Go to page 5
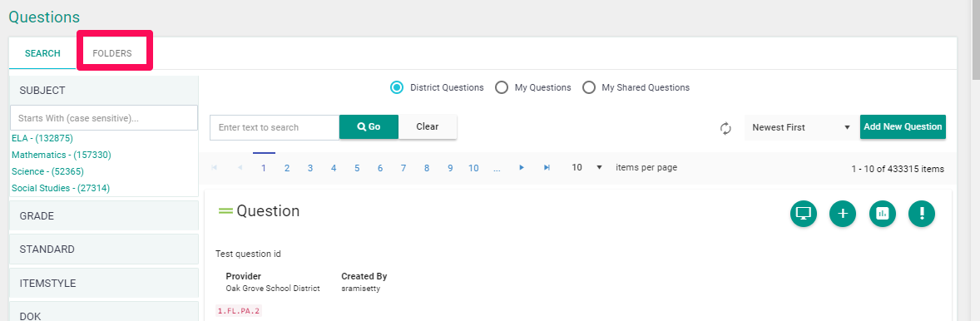Image resolution: width=980 pixels, height=321 pixels. coord(357,168)
